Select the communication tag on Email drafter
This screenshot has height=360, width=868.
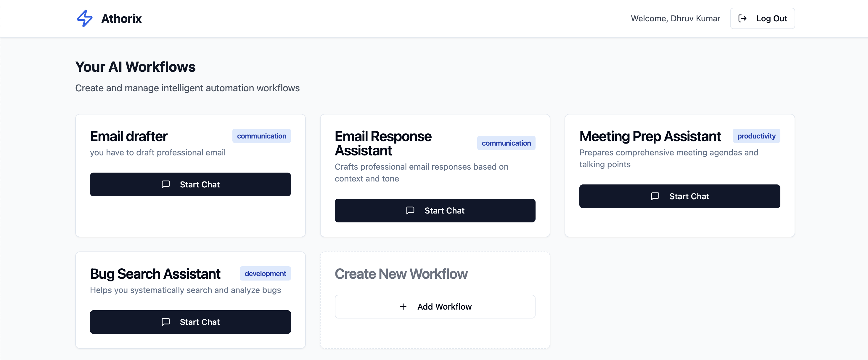pos(261,136)
